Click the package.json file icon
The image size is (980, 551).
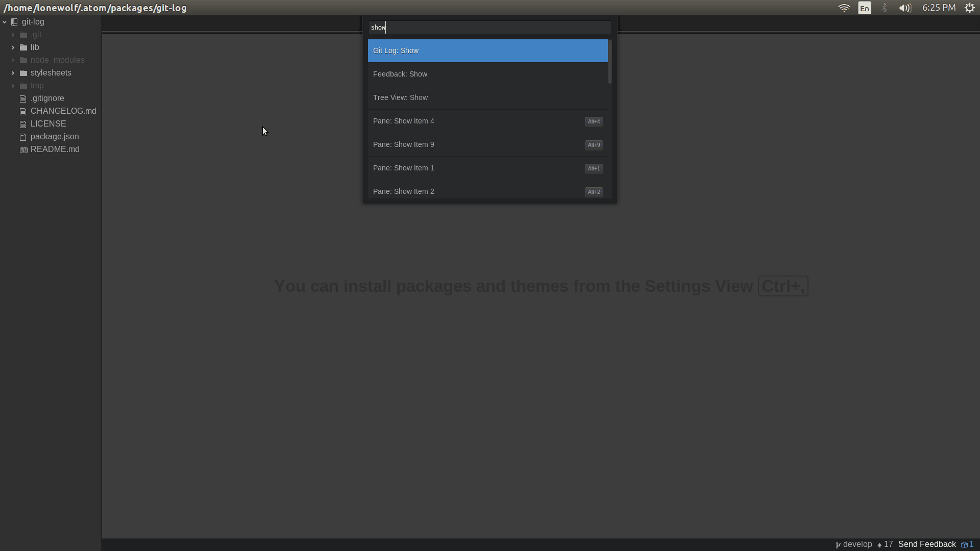click(23, 137)
